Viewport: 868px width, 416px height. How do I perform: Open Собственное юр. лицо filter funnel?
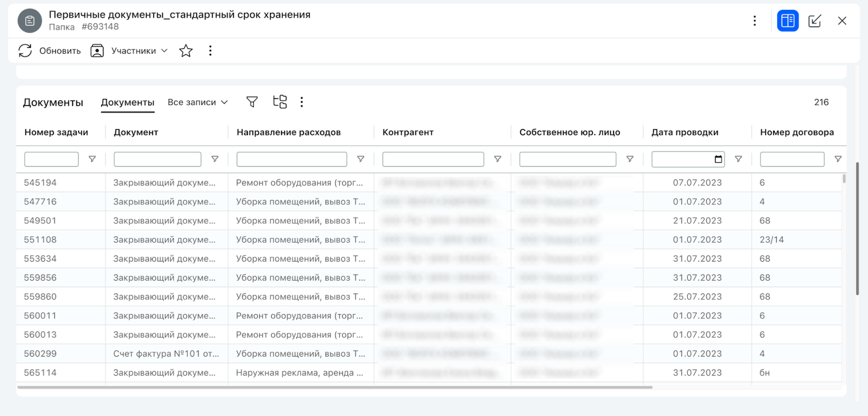point(630,159)
